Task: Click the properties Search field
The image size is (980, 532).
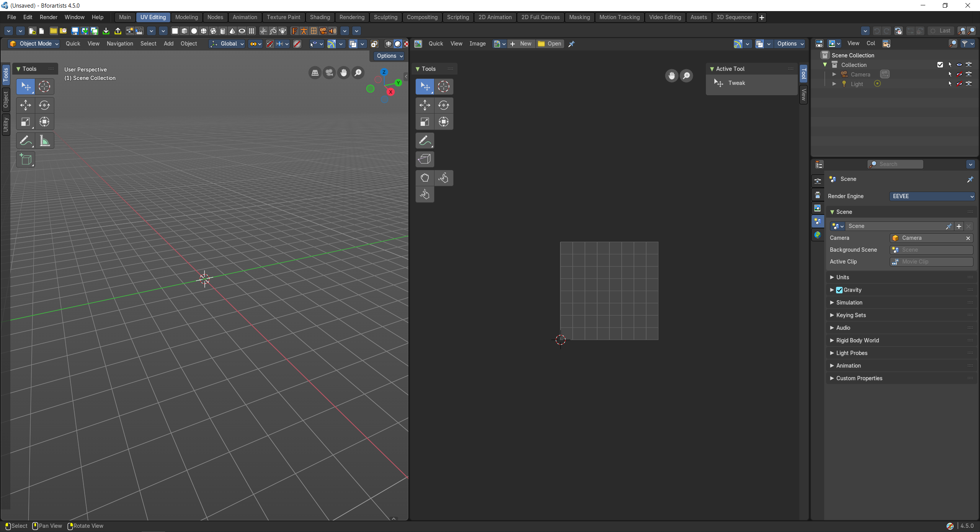Action: click(895, 164)
